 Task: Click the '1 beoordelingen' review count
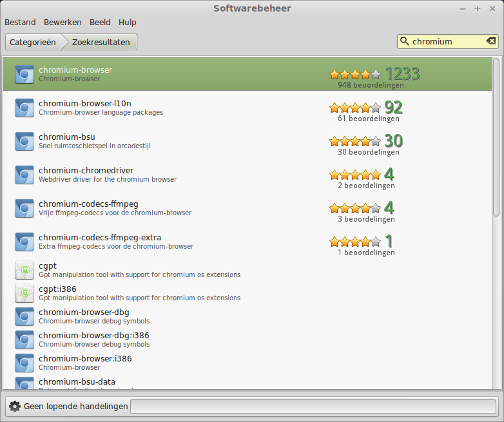click(366, 253)
